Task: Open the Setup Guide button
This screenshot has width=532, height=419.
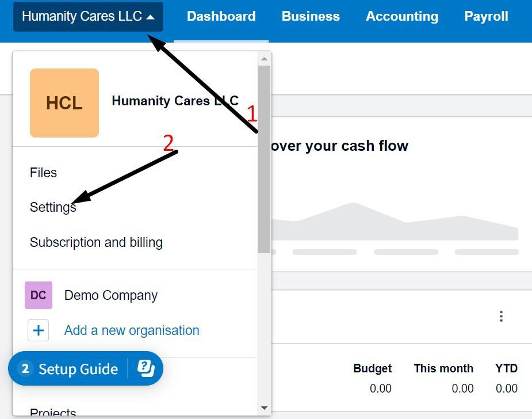Action: (78, 369)
